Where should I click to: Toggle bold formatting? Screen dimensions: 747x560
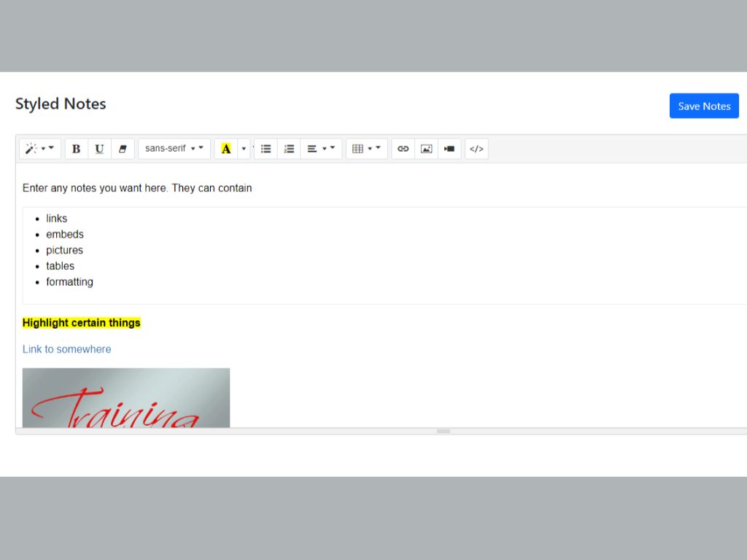[77, 149]
